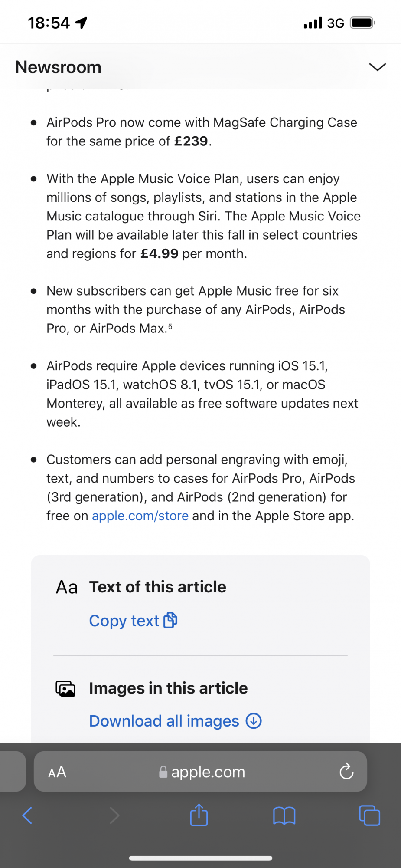This screenshot has height=868, width=401.
Task: Expand the Newsroom menu chevron
Action: click(x=377, y=67)
